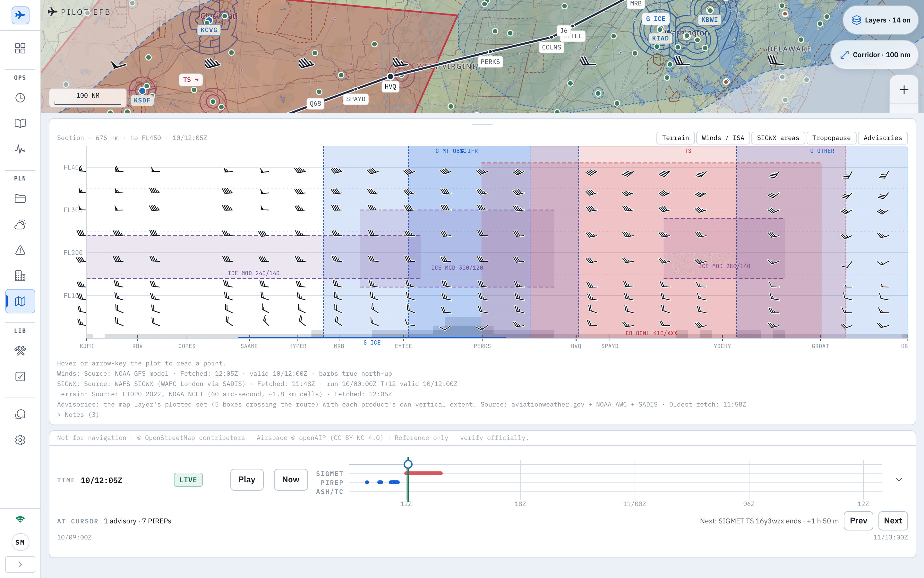
Task: Open the Corridor 100 nm selector
Action: (x=875, y=55)
